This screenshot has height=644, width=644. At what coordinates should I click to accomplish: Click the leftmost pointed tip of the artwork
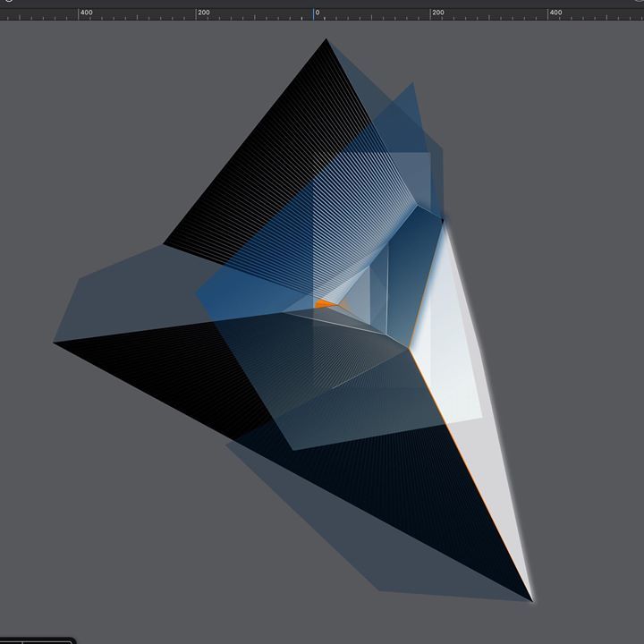click(55, 342)
